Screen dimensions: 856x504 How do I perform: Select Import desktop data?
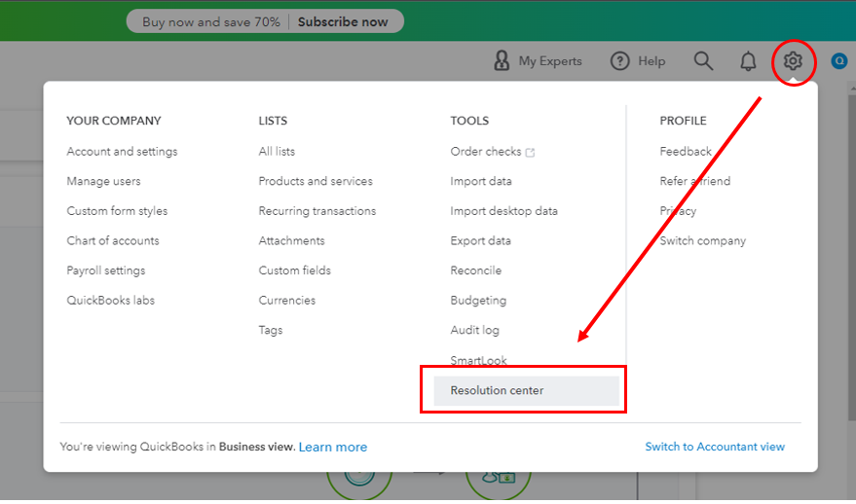coord(503,211)
